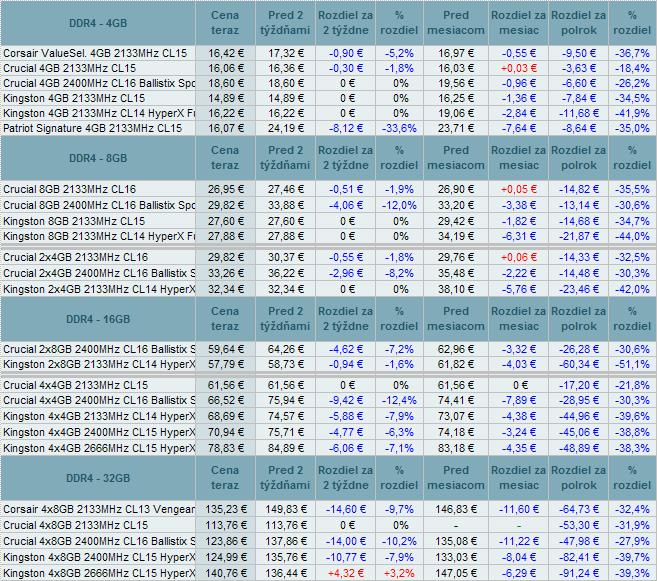The height and width of the screenshot is (581, 657).
Task: Click Crucial 4x8GB 2400MHz CL16 Ballistix name
Action: tap(98, 541)
